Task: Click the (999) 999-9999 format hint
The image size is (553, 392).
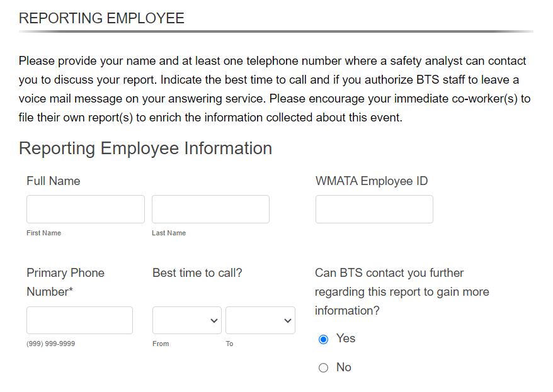Action: tap(51, 344)
